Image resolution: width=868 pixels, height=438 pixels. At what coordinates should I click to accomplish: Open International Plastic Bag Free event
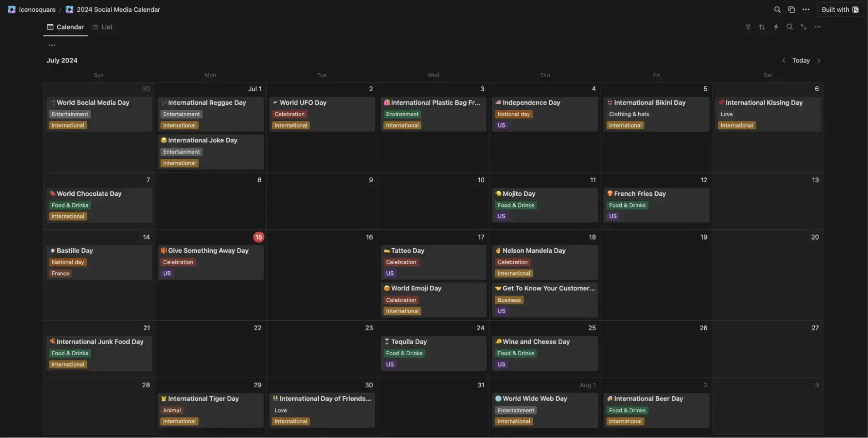tap(433, 114)
